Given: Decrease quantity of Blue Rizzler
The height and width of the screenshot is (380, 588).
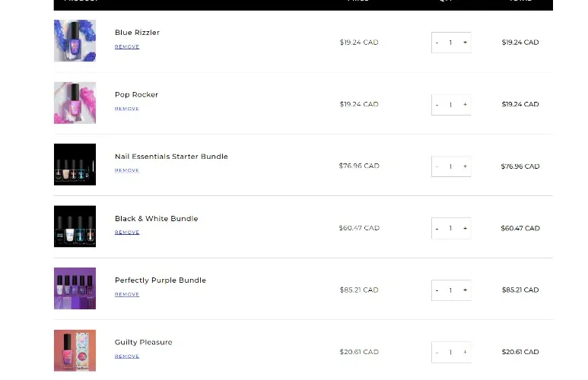Looking at the screenshot, I should (437, 43).
